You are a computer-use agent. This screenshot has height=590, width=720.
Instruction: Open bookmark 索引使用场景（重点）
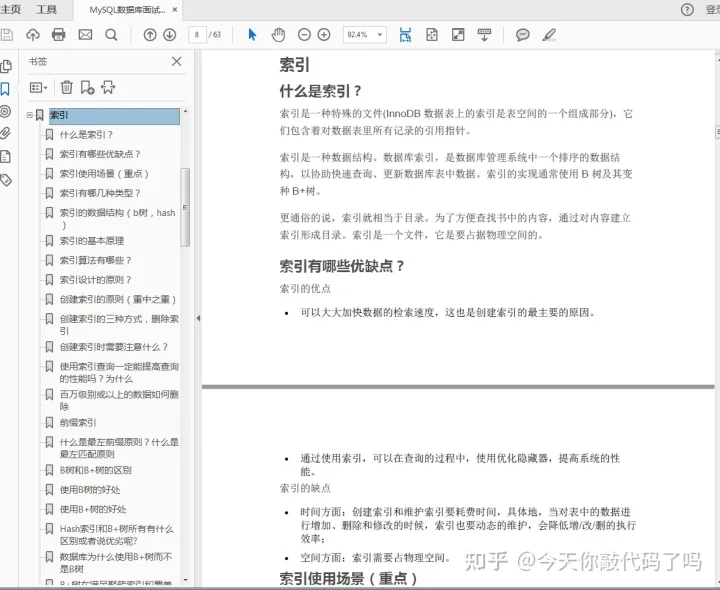pos(105,174)
